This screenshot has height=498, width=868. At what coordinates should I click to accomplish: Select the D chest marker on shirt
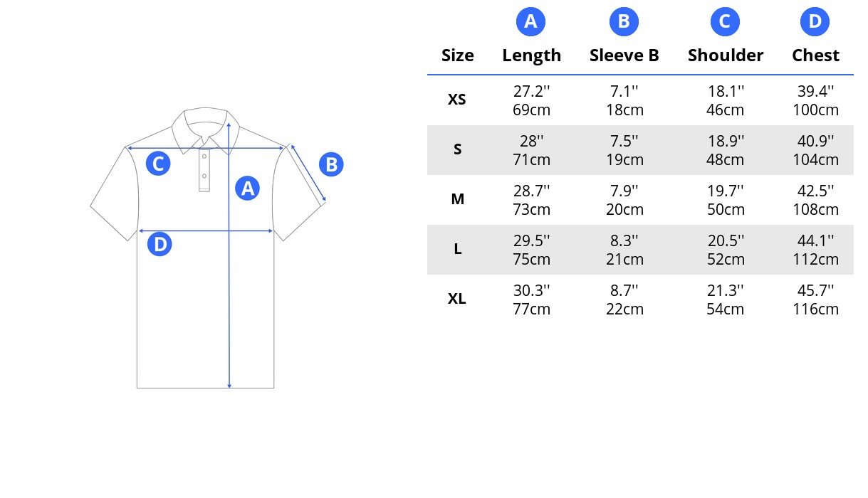[160, 245]
